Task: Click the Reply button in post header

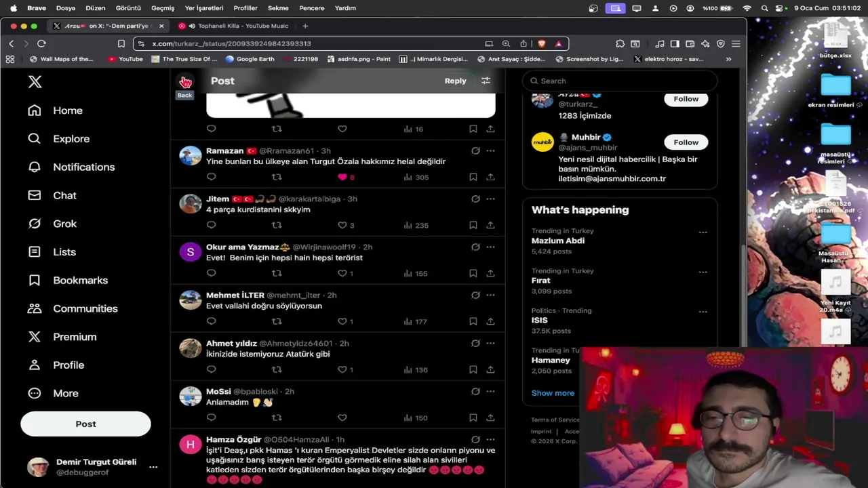Action: (x=455, y=81)
